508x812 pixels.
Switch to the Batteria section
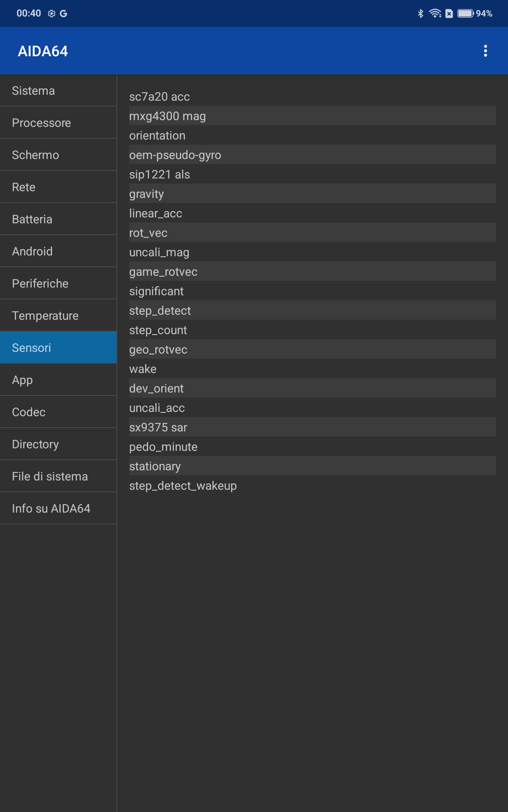58,219
